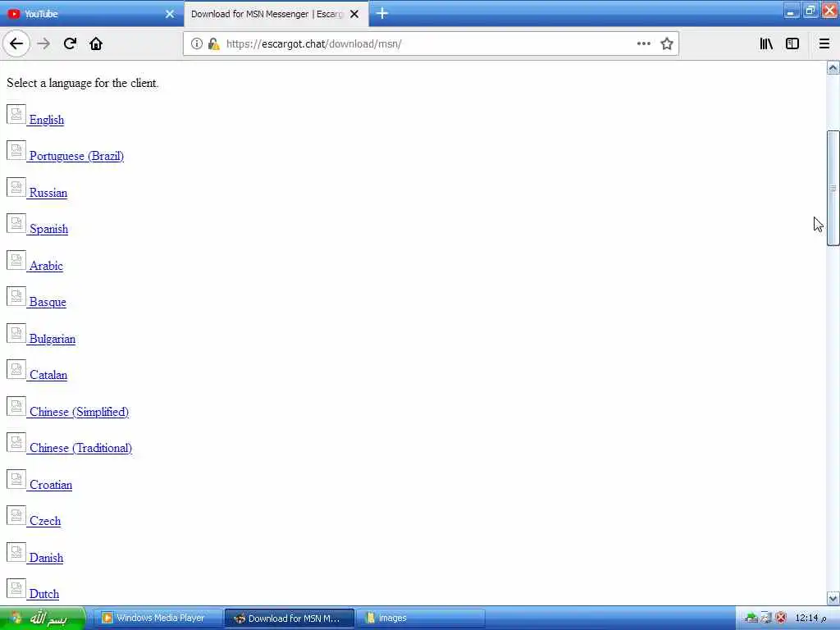Reload the current page
840x630 pixels.
coord(70,44)
